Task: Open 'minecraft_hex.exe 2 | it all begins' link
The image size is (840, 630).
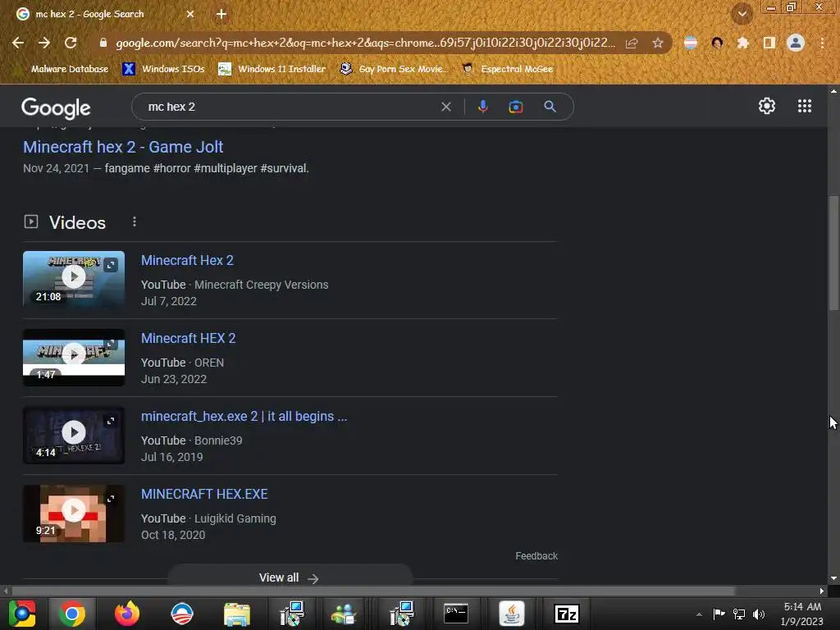Action: click(x=244, y=416)
